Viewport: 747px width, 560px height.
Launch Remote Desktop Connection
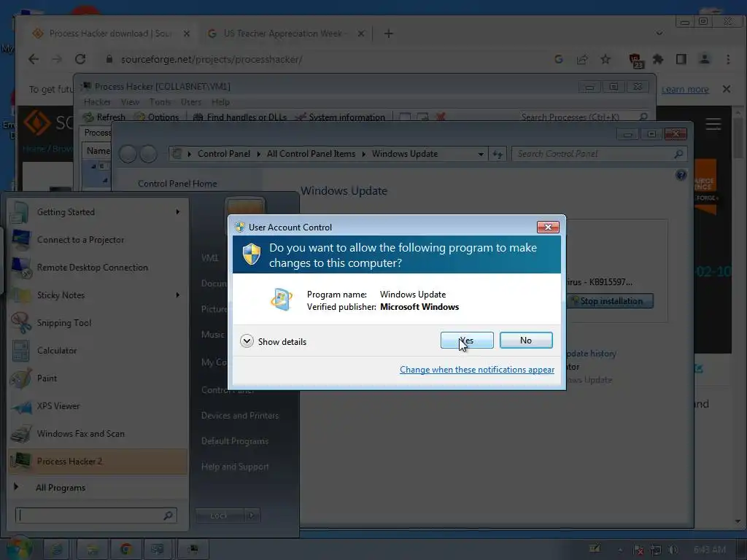click(x=98, y=268)
